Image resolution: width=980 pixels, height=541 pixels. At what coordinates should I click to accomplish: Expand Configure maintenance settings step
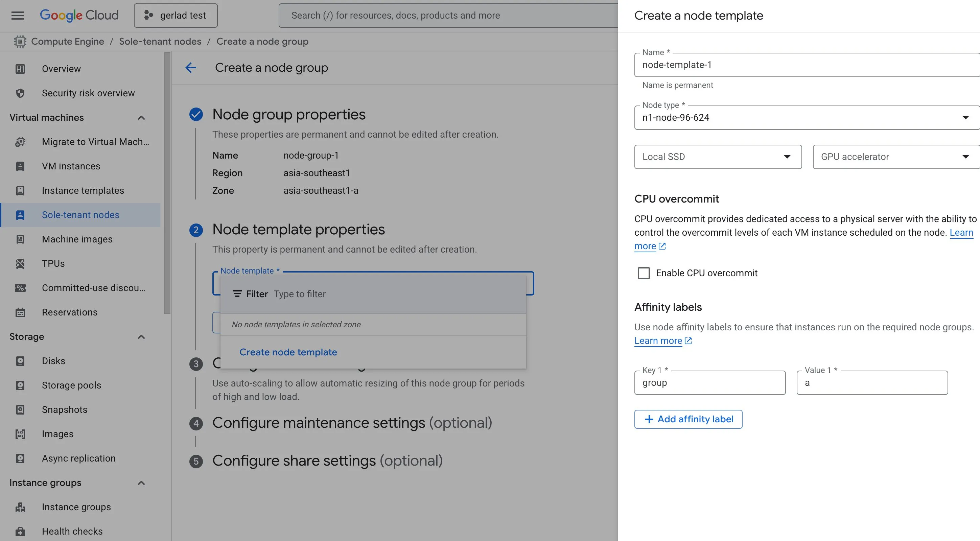[x=352, y=423]
